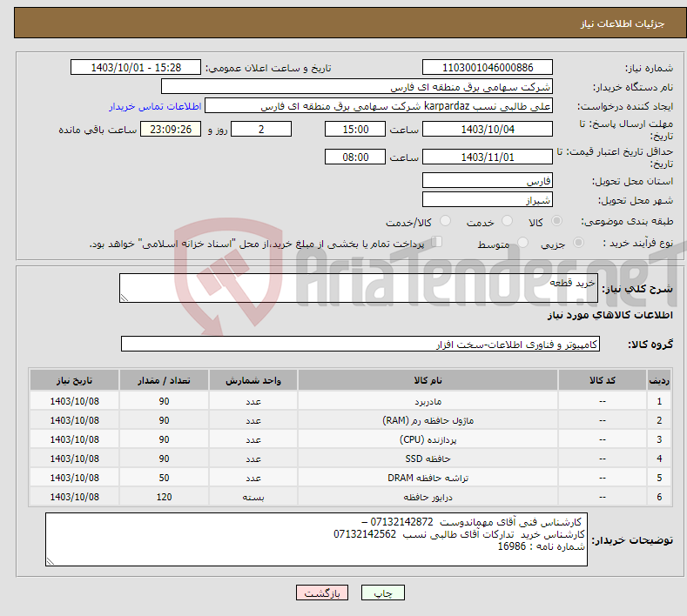Screen dimensions: 687x616
Task: Click the تعداد / مقدار column header
Action: click(x=164, y=380)
